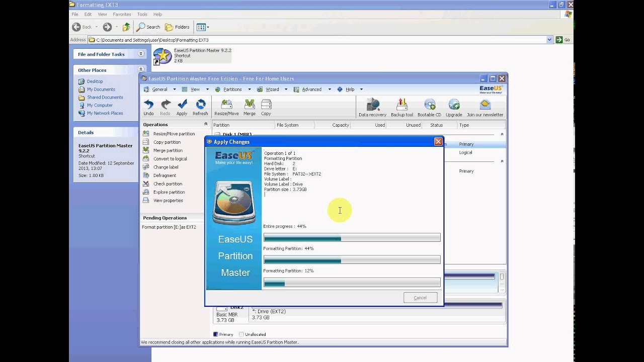This screenshot has width=644, height=362.
Task: Go up one folder in Explorer
Action: coord(126,27)
